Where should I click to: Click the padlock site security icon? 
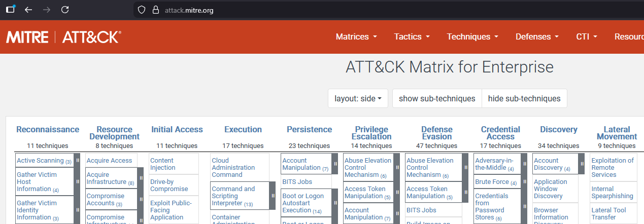point(156,10)
